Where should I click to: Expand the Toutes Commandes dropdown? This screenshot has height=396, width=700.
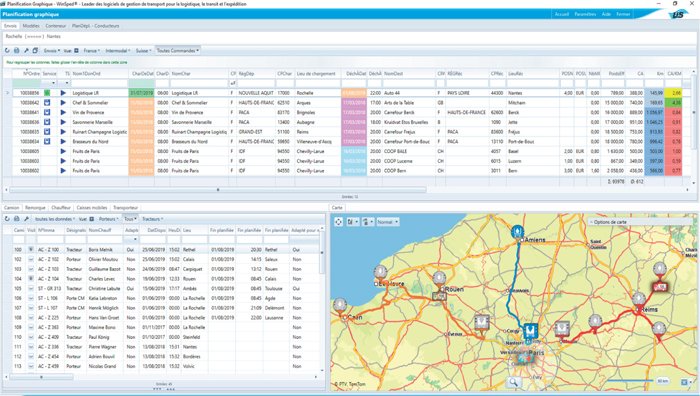[x=178, y=51]
